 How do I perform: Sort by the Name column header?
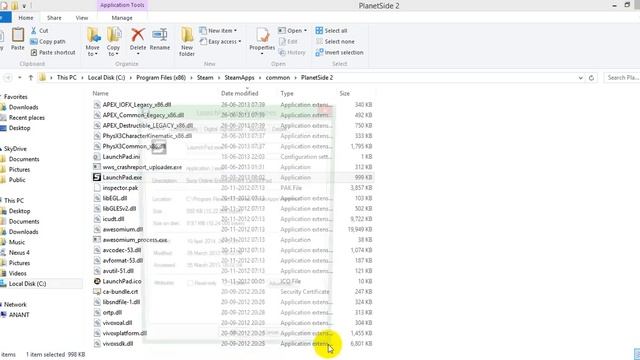tap(100, 93)
